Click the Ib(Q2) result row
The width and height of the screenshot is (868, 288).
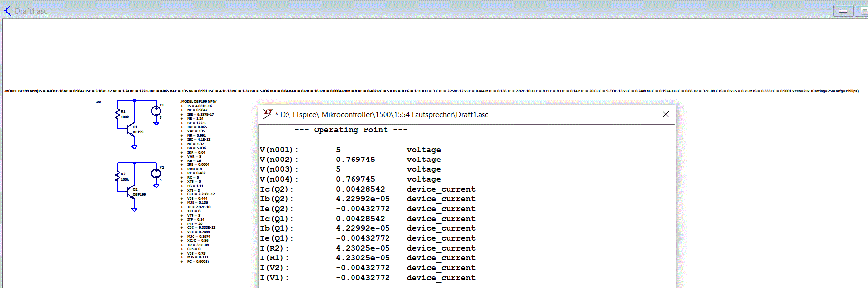pyautogui.click(x=368, y=199)
